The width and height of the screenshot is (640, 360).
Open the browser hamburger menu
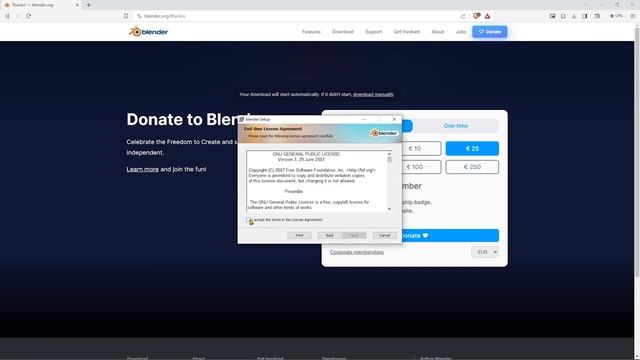(x=633, y=16)
